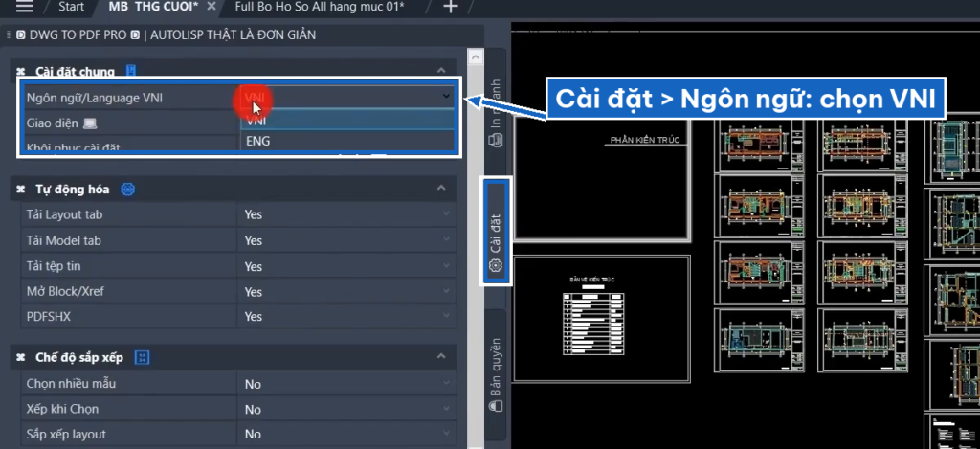Click the scroll-up arrow of the panel scrollbar

[x=476, y=57]
